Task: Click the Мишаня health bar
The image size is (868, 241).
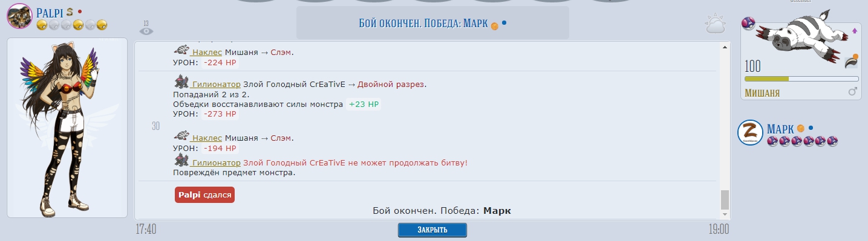Action: pos(801,79)
